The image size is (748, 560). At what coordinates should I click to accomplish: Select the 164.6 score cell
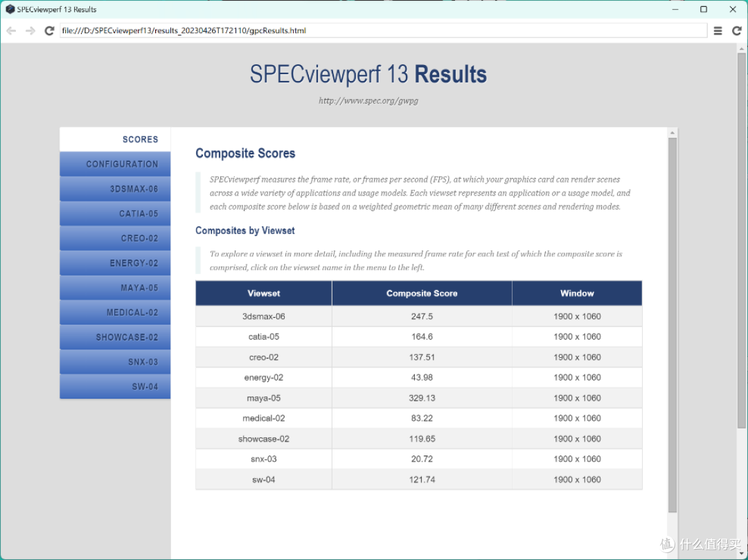422,336
